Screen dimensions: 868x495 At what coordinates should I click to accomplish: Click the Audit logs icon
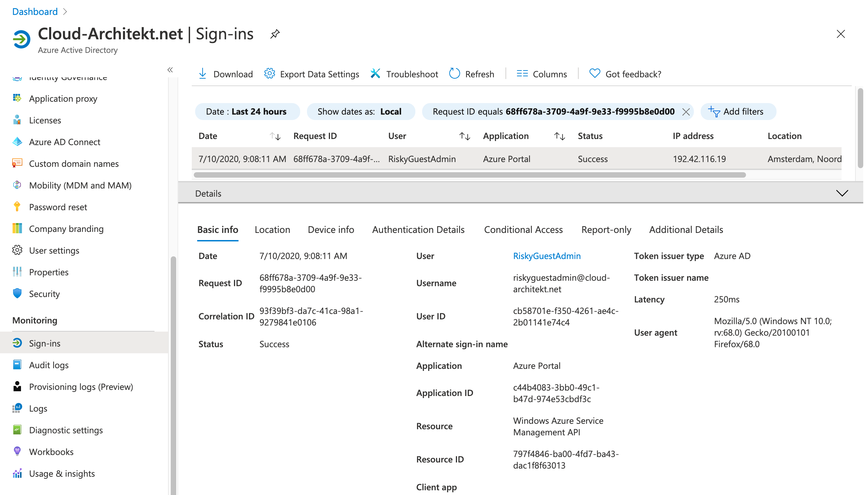pyautogui.click(x=17, y=365)
